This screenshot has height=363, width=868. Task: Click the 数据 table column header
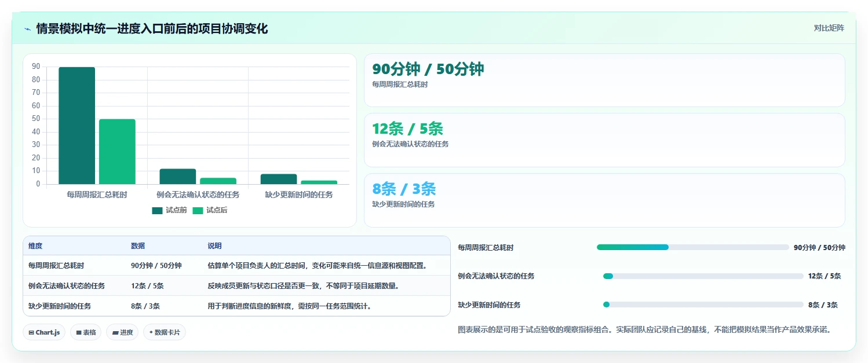pos(138,246)
